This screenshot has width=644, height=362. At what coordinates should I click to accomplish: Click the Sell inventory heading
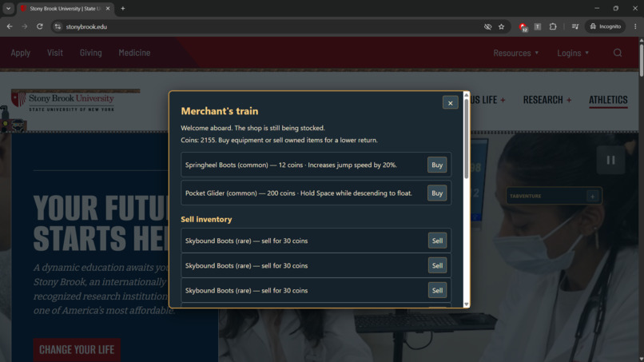[x=206, y=220]
